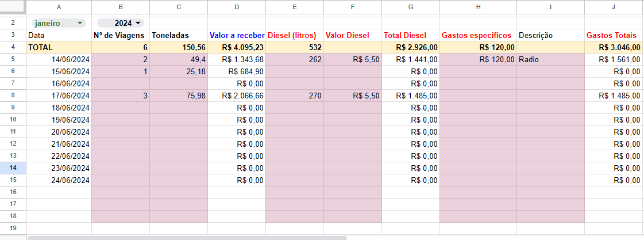Select row 14 header

[x=13, y=168]
